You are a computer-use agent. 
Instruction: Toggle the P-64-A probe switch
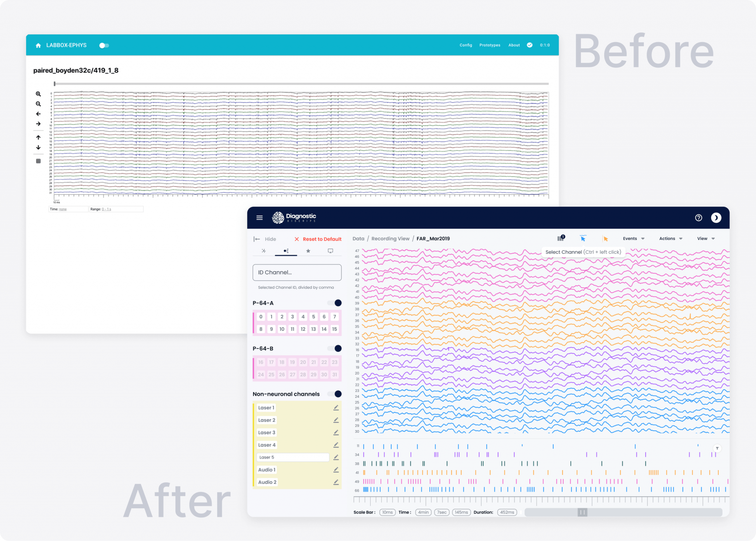(x=335, y=303)
